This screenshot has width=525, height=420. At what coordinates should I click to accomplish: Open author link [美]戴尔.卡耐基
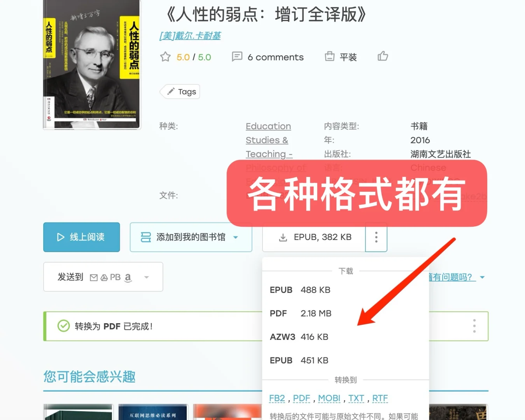[190, 36]
